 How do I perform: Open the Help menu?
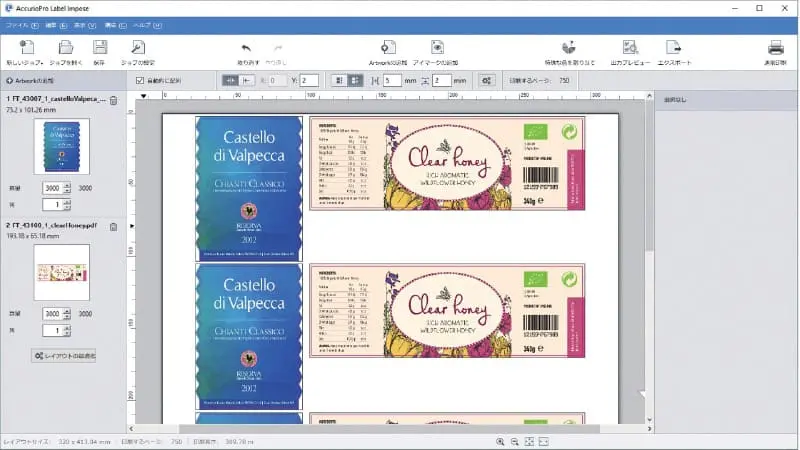click(143, 21)
